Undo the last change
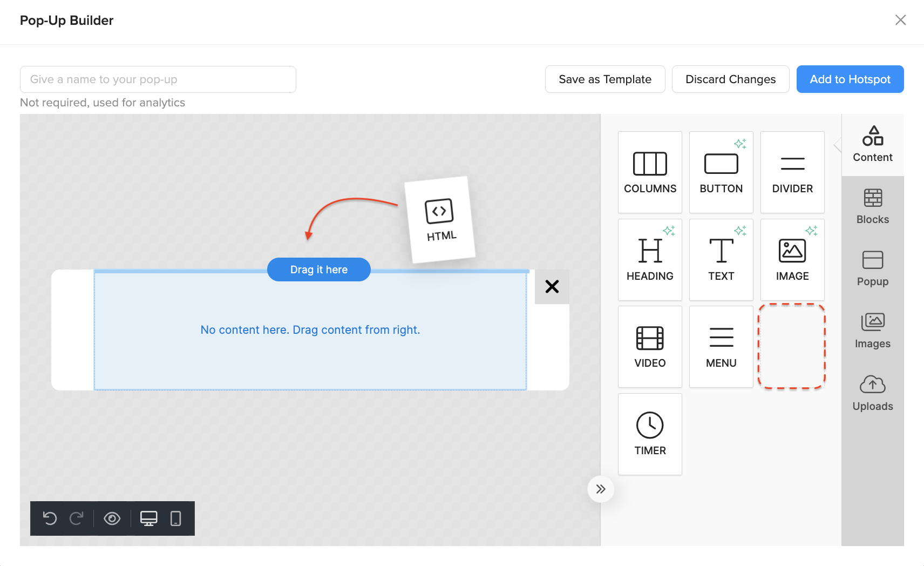Image resolution: width=924 pixels, height=566 pixels. point(50,518)
